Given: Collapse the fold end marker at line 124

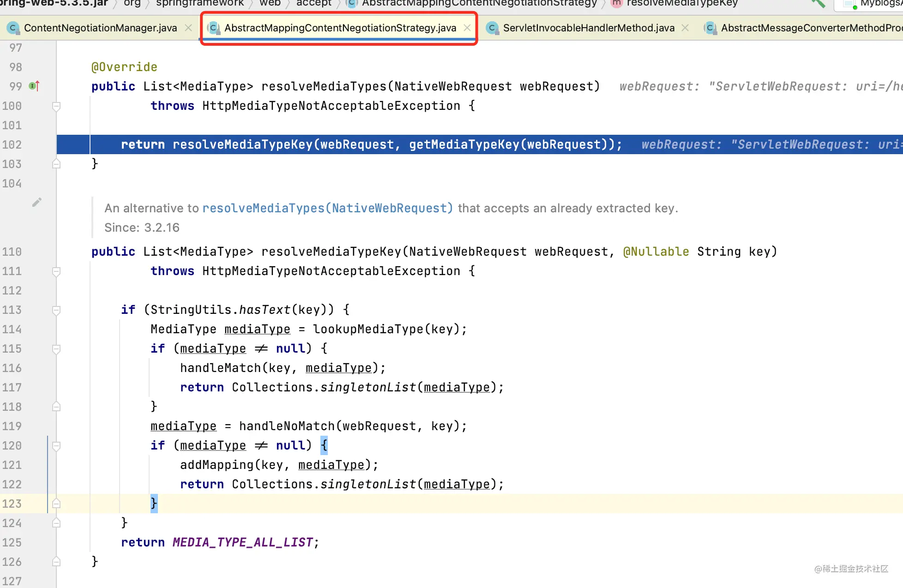Looking at the screenshot, I should [x=56, y=523].
